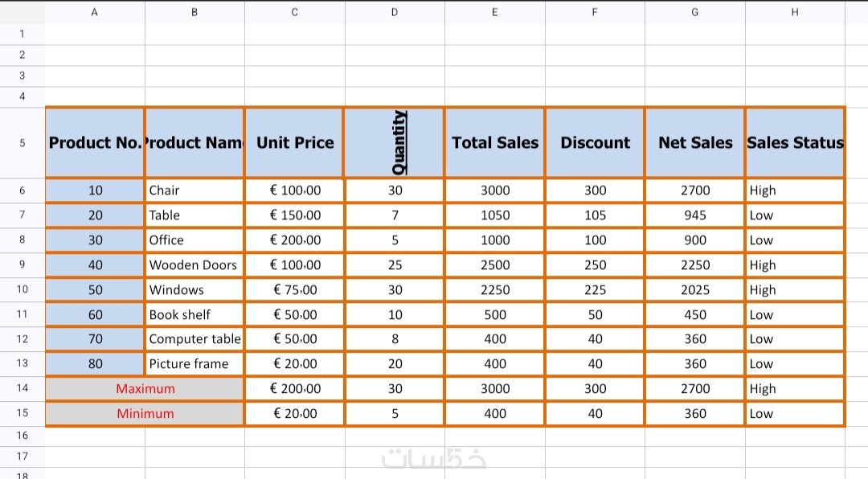
Task: Select row 14 header
Action: [22, 388]
